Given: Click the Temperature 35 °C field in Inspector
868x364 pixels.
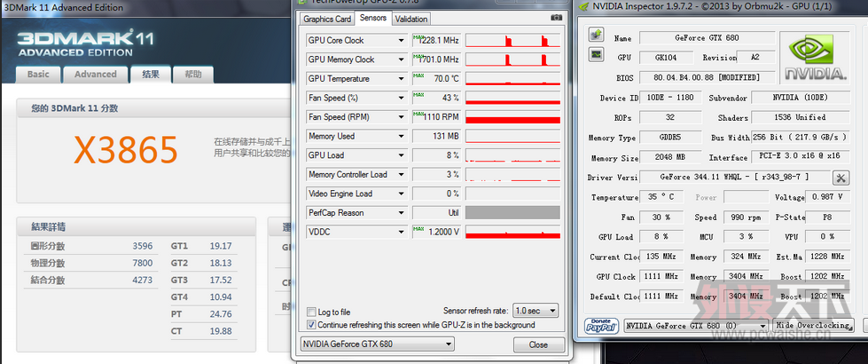Looking at the screenshot, I should click(x=661, y=197).
